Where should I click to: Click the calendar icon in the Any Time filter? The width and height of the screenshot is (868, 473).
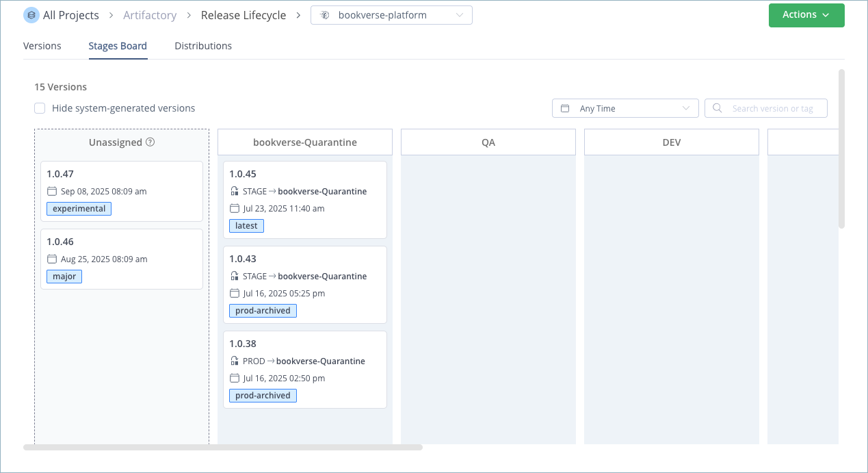click(565, 108)
